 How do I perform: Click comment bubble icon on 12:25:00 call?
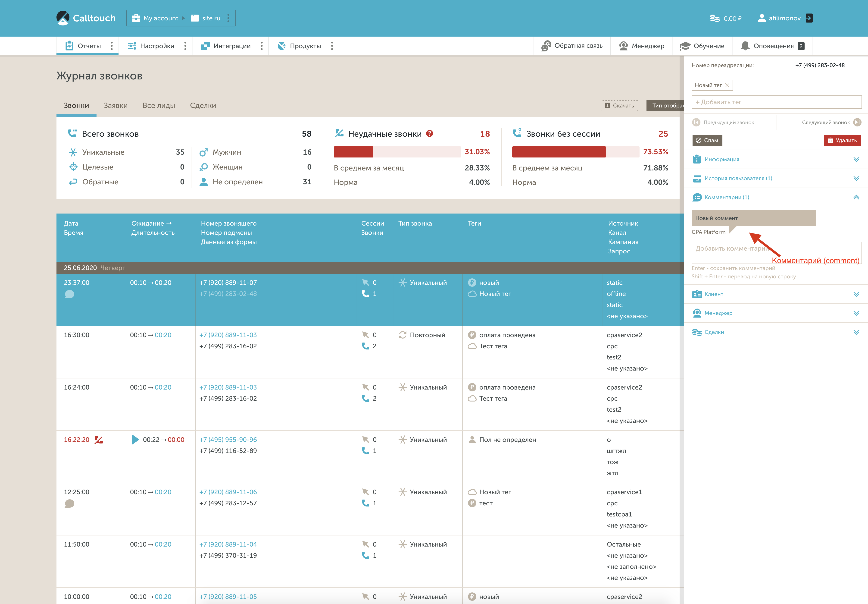pyautogui.click(x=69, y=503)
